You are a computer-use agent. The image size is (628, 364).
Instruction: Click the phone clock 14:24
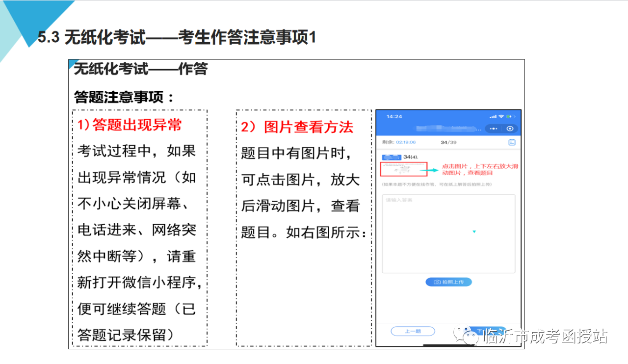[394, 116]
